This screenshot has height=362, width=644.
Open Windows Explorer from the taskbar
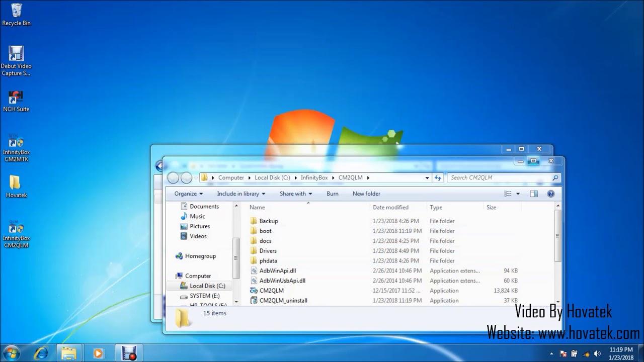[x=69, y=353]
